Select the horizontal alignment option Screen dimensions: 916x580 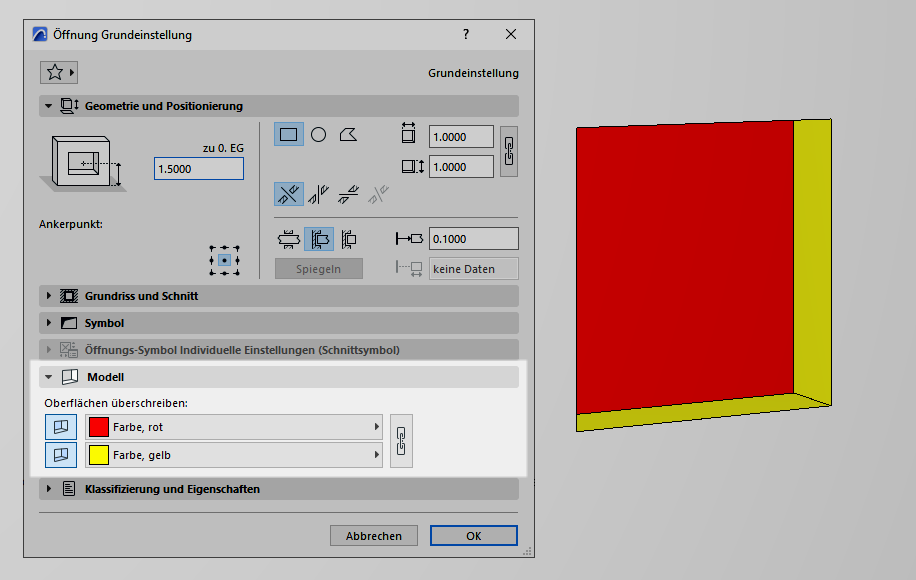pyautogui.click(x=348, y=194)
